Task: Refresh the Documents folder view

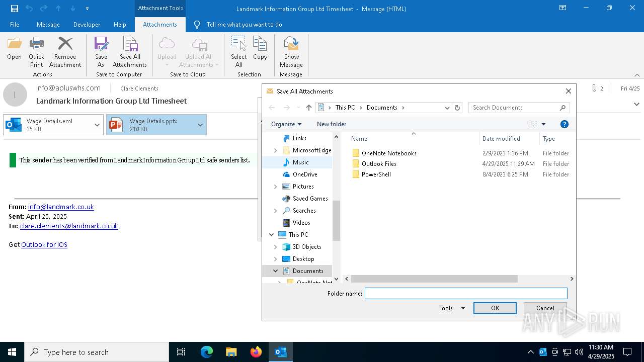Action: pos(457,108)
